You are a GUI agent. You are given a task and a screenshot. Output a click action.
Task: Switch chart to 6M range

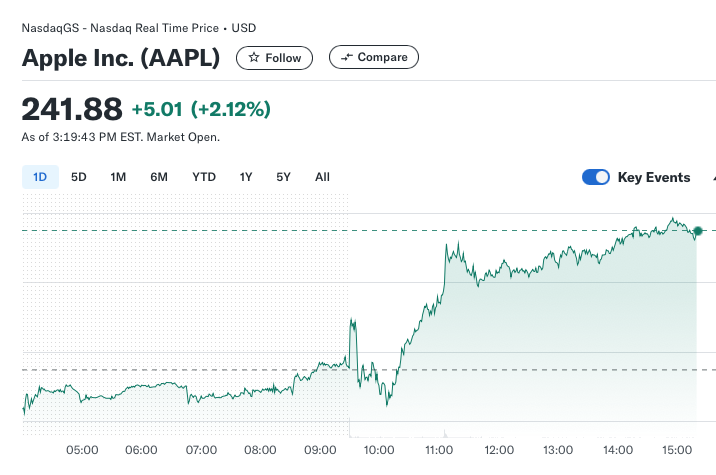tap(159, 177)
